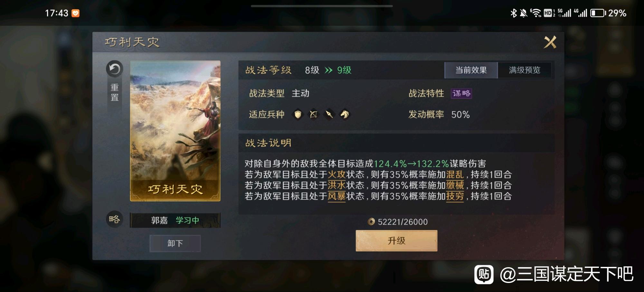
Task: Open the 洪水 status keyword link
Action: tap(336, 185)
